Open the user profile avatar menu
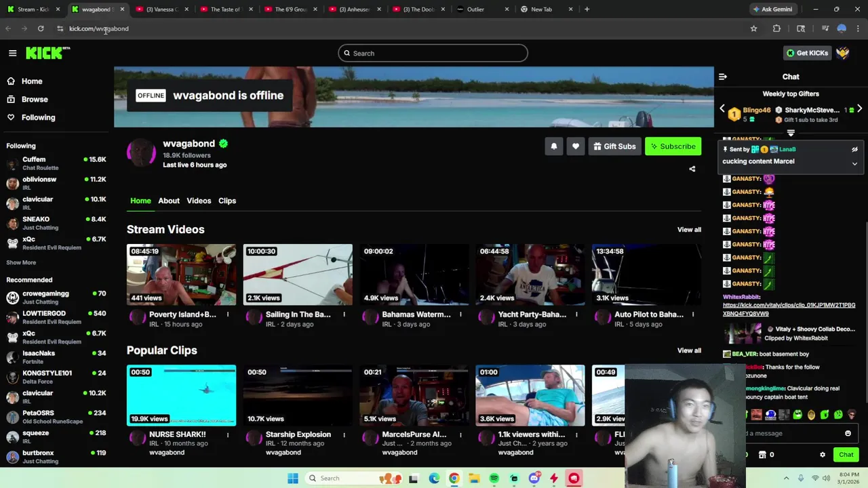Image resolution: width=868 pixels, height=488 pixels. (x=843, y=53)
